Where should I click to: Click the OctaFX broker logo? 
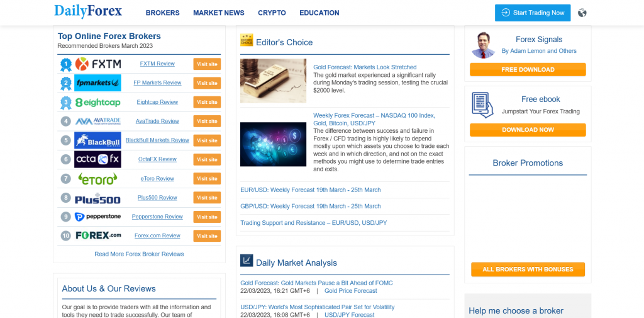(x=97, y=159)
